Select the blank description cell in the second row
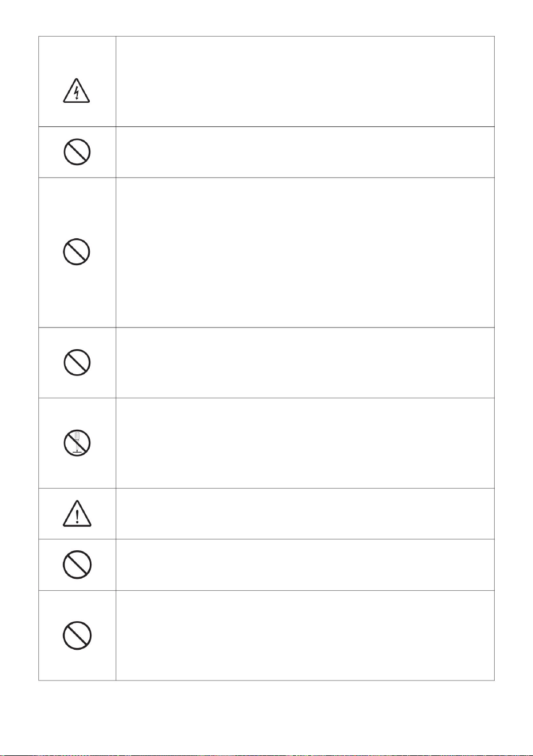 click(305, 152)
